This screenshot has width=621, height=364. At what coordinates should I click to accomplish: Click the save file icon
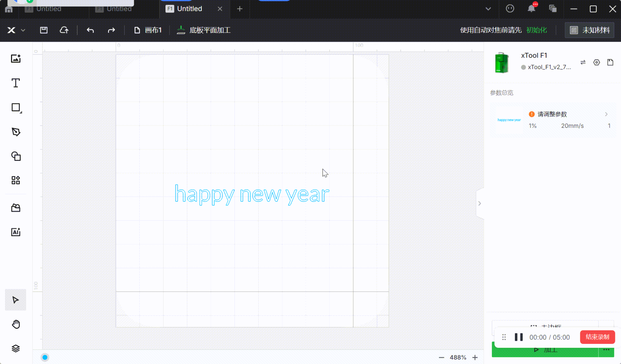44,30
